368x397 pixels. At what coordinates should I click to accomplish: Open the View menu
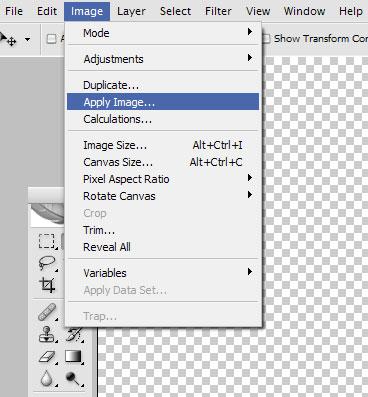point(258,11)
